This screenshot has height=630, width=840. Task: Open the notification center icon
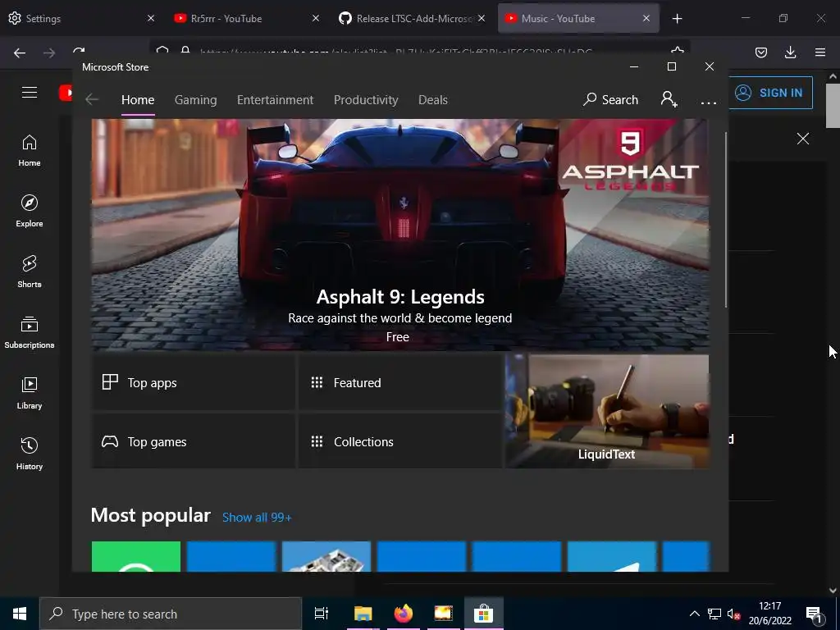point(814,614)
